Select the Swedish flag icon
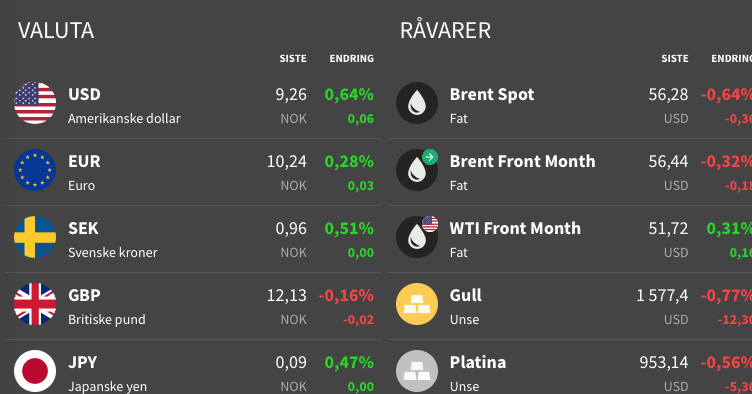 point(35,237)
